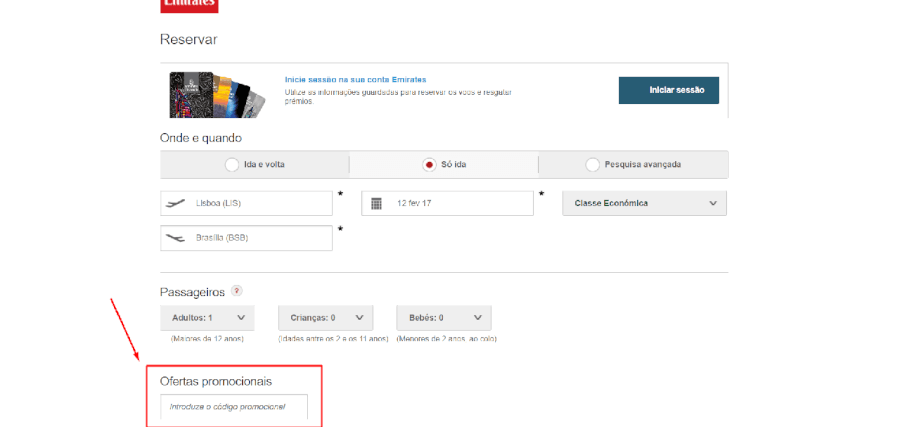Screen dimensions: 900x427
Task: Select the Só ida radio option
Action: [x=428, y=165]
